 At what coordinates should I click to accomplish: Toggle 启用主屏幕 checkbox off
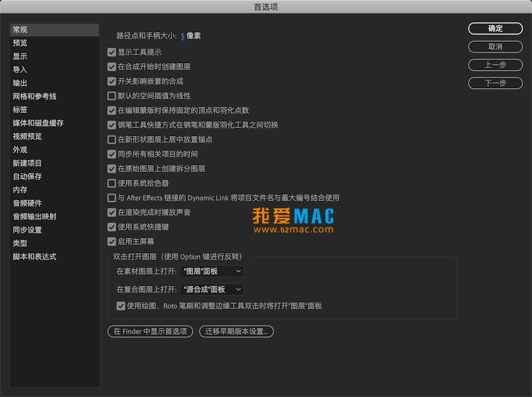pyautogui.click(x=112, y=242)
